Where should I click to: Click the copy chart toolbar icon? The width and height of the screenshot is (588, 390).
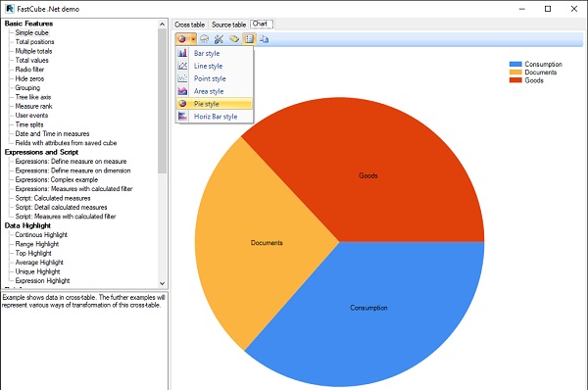(264, 39)
